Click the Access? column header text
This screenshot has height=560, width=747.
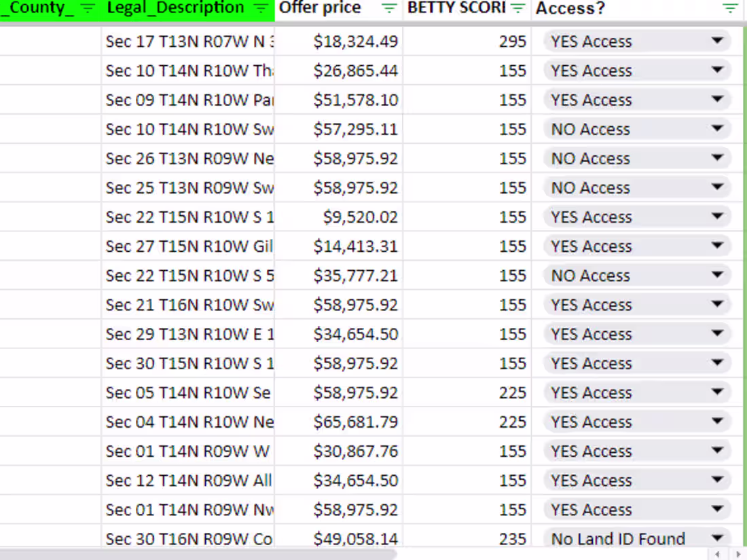tap(570, 8)
